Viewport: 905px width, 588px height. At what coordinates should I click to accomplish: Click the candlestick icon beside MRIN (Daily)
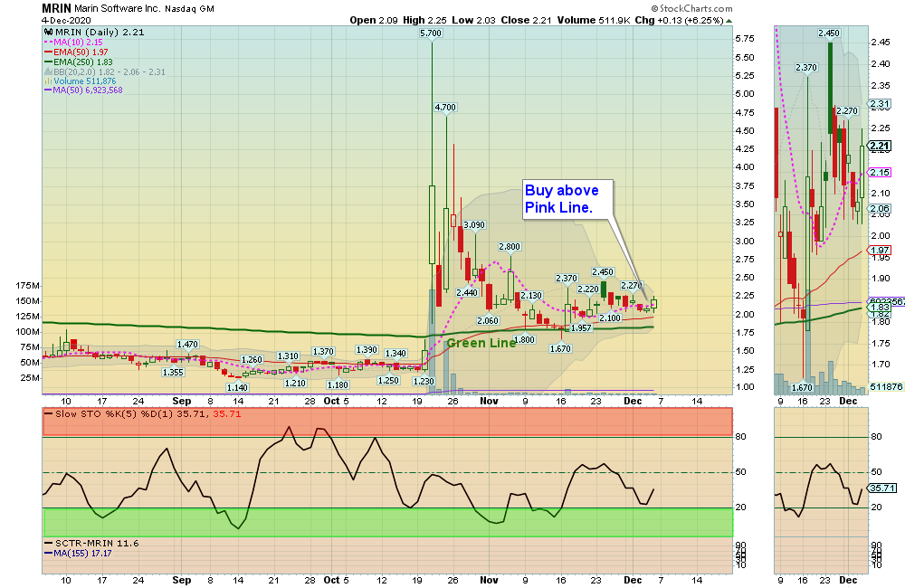click(49, 33)
